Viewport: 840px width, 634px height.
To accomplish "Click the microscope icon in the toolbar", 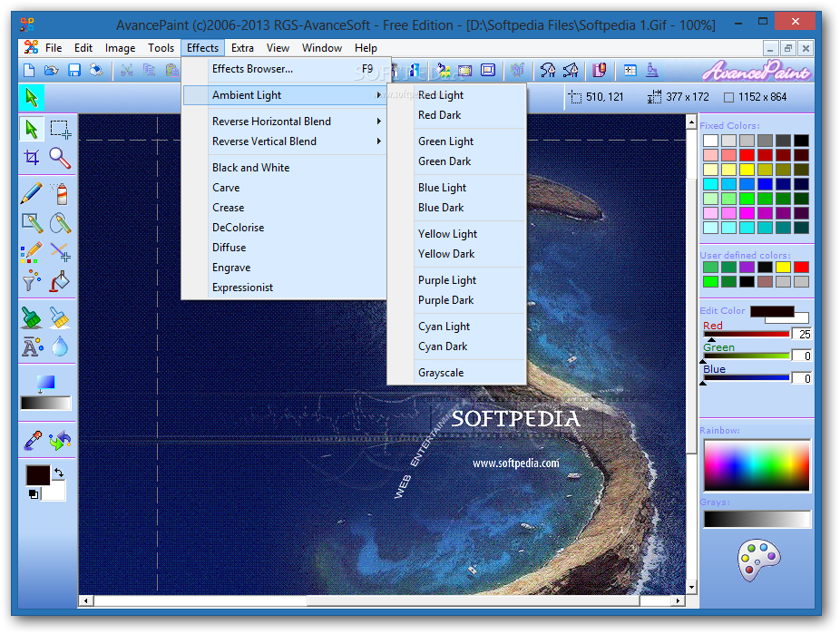I will click(652, 70).
